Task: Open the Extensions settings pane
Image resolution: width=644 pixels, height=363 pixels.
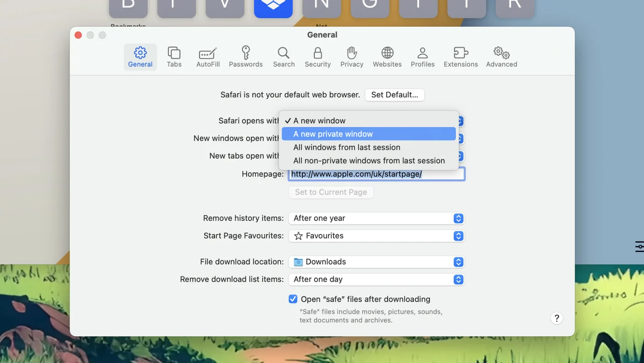Action: [460, 57]
